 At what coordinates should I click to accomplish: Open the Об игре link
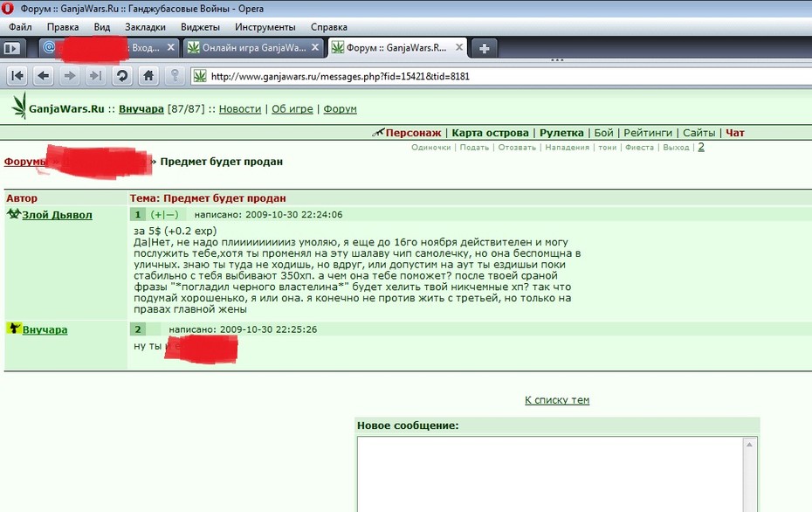pos(292,109)
